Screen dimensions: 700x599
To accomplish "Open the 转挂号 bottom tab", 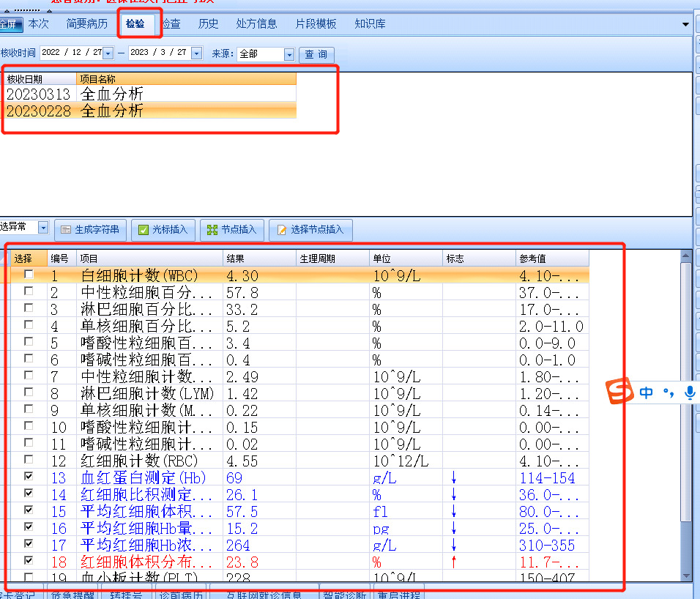I will [127, 595].
